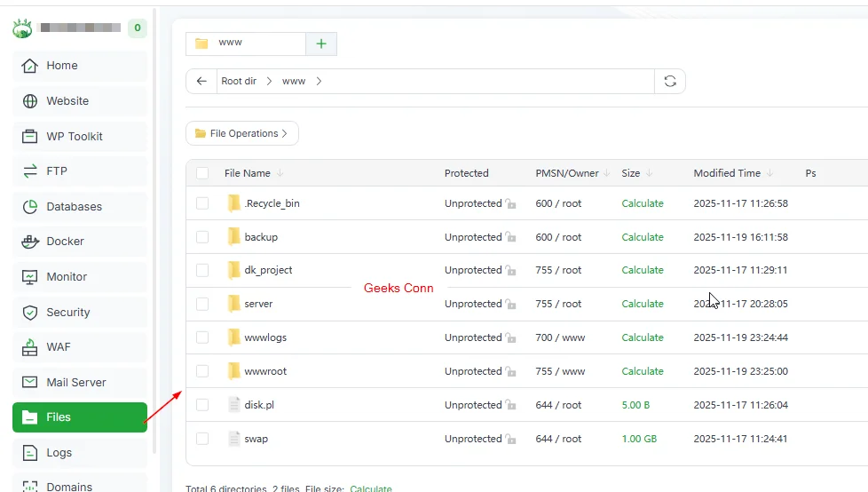Click the WAF firewall icon

tap(30, 347)
